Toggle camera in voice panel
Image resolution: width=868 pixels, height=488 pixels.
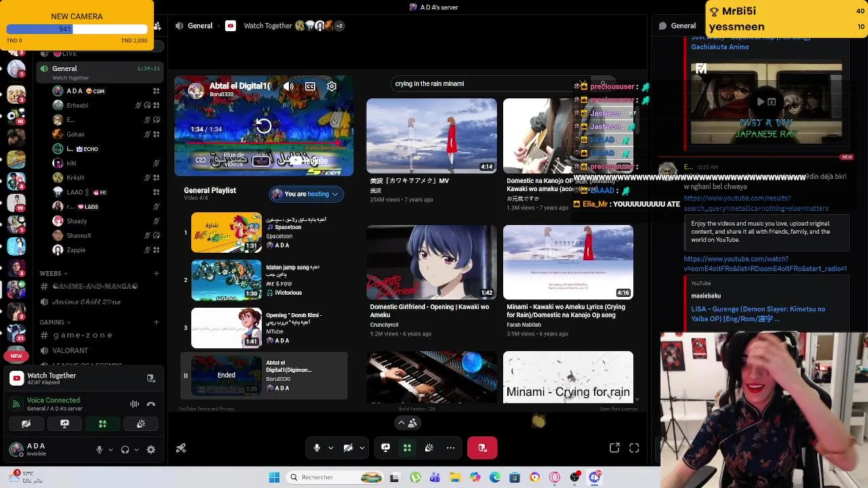tap(26, 424)
